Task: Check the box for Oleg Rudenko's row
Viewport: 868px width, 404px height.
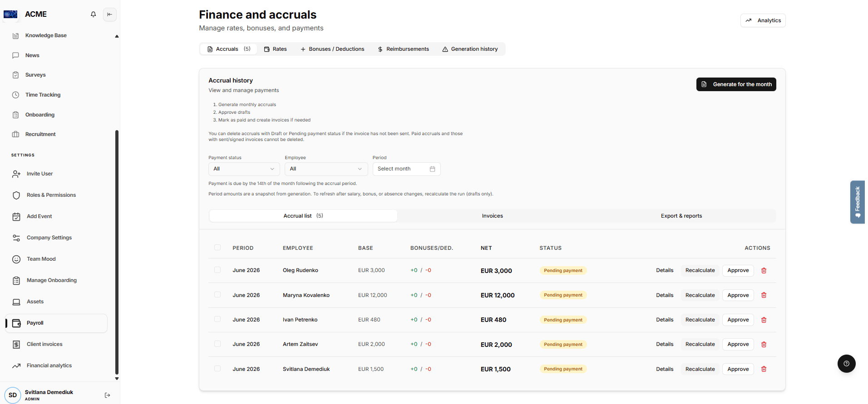Action: point(217,270)
